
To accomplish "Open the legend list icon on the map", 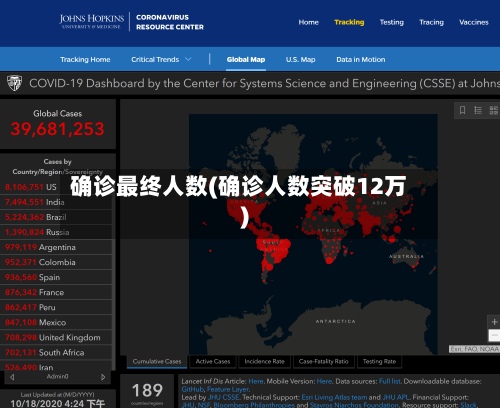I will pos(478,110).
